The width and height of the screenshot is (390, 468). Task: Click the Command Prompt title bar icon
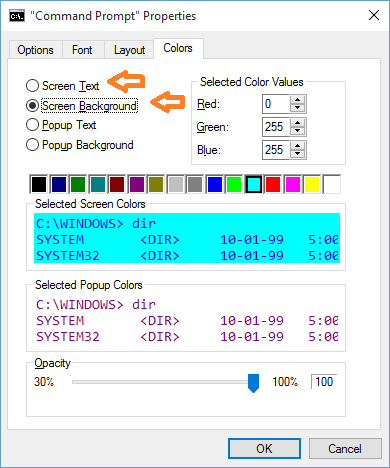[x=17, y=16]
